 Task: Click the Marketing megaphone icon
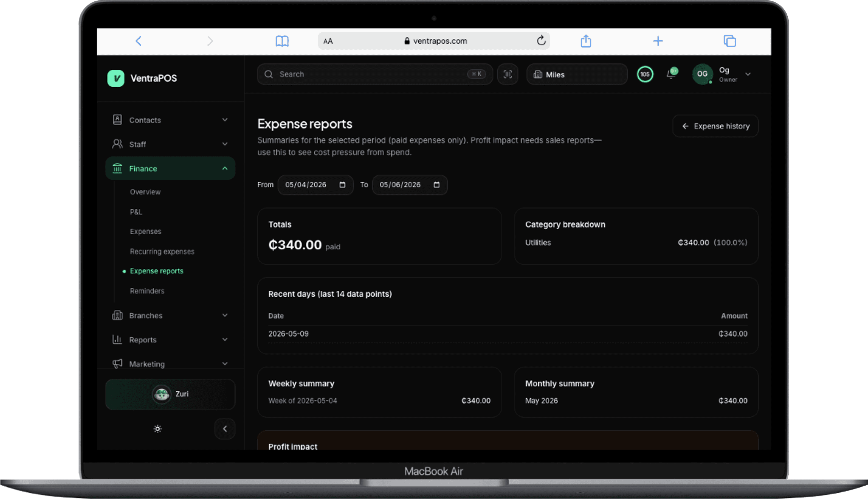pos(117,364)
